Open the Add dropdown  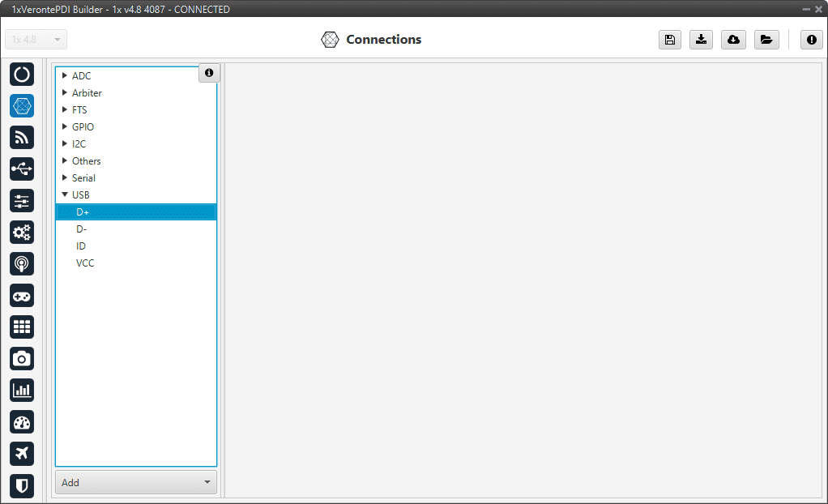point(136,482)
